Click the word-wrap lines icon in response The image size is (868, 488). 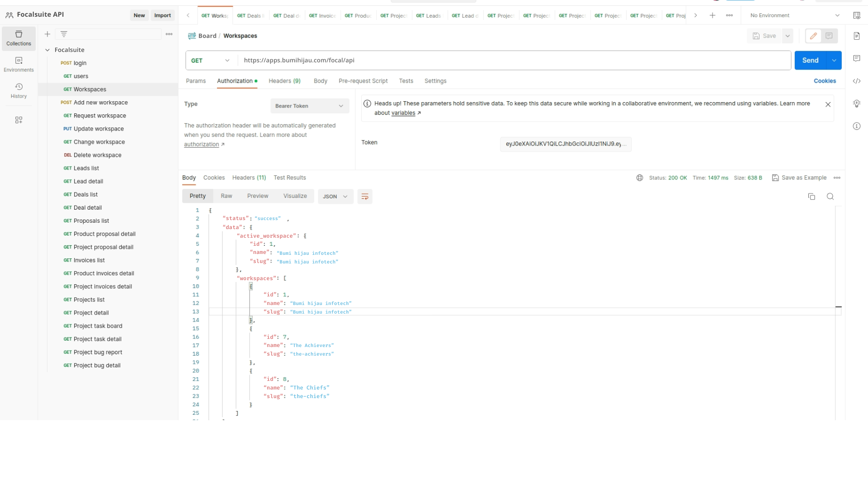pyautogui.click(x=364, y=197)
